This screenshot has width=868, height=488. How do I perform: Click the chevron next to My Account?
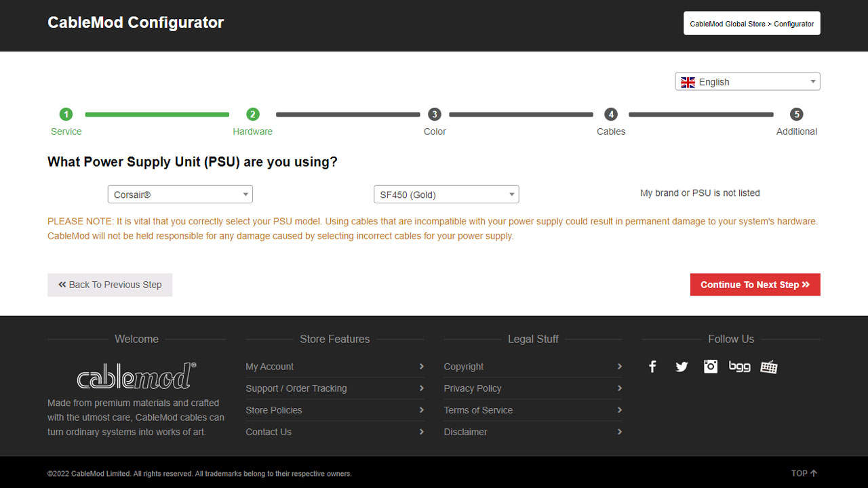[422, 367]
